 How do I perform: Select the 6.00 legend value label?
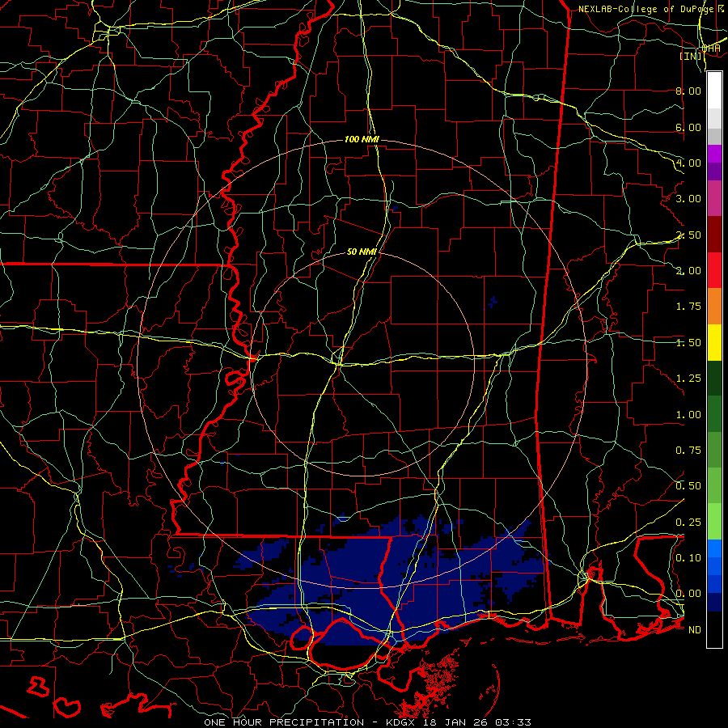(688, 127)
